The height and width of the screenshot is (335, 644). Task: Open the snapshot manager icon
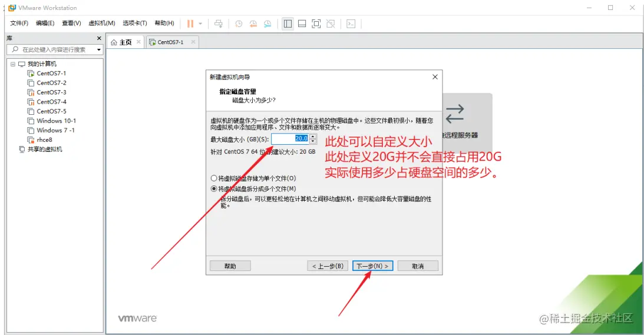267,24
